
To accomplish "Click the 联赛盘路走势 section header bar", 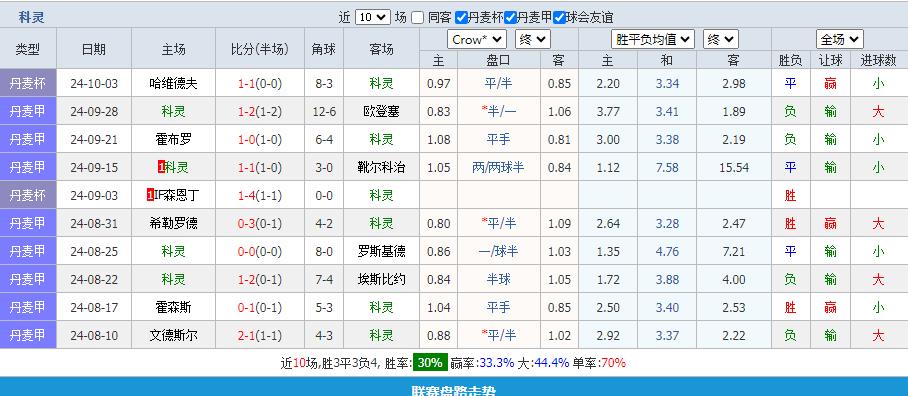I will pyautogui.click(x=454, y=387).
